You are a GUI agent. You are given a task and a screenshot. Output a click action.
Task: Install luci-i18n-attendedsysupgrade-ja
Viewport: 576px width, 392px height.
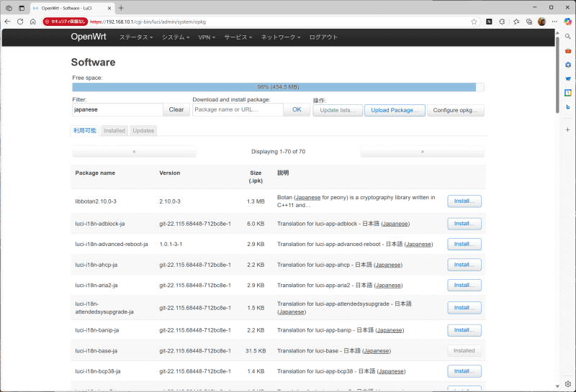[x=464, y=308]
